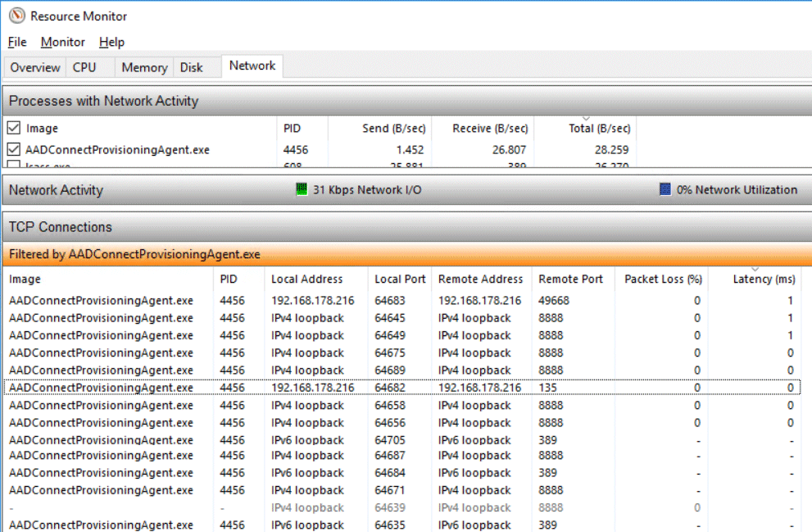
Task: Sort TCP connections by Image column
Action: click(x=108, y=280)
